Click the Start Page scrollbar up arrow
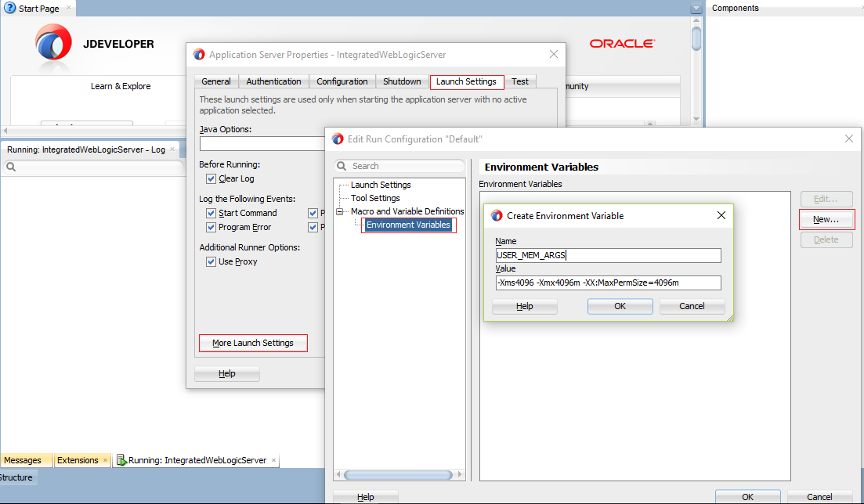This screenshot has height=504, width=864. pyautogui.click(x=696, y=21)
